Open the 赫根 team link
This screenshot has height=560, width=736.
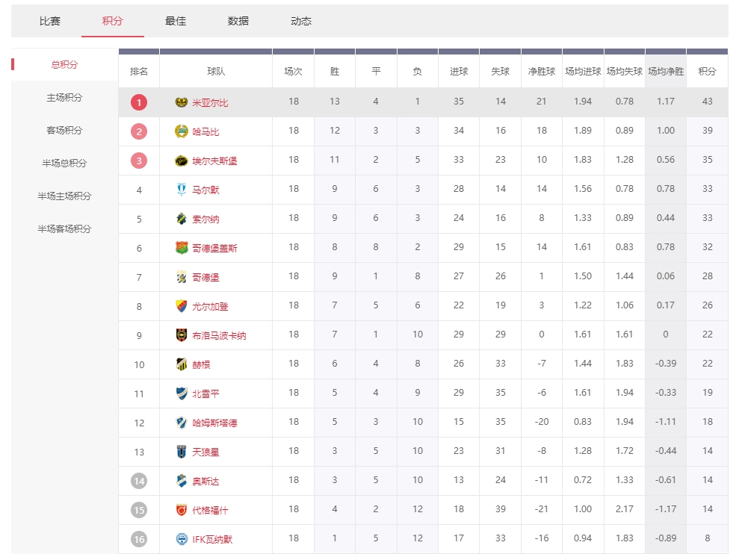[x=202, y=364]
